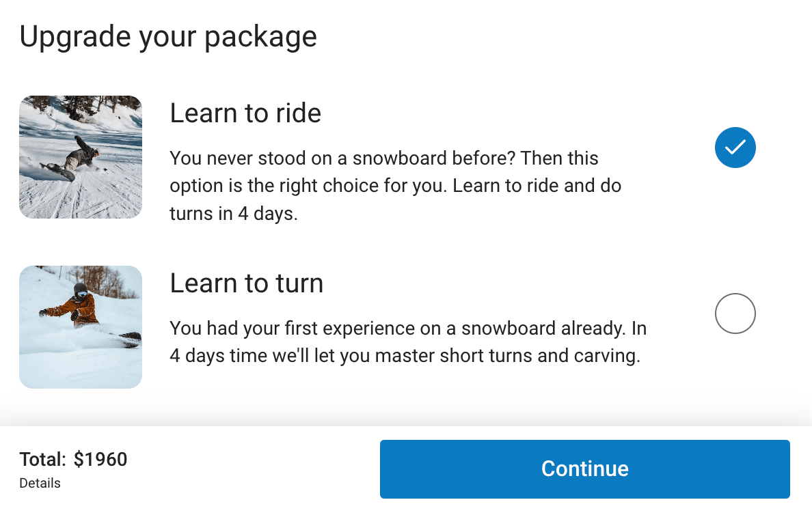Click the empty circle next to Learn to turn
812x515 pixels.
click(x=735, y=314)
